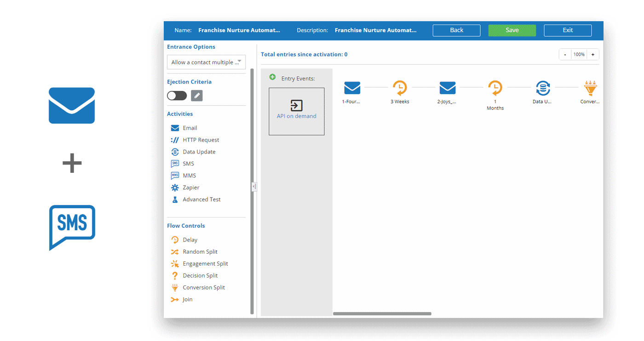This screenshot has height=341, width=644.
Task: Open the API on demand entry event
Action: click(x=296, y=111)
